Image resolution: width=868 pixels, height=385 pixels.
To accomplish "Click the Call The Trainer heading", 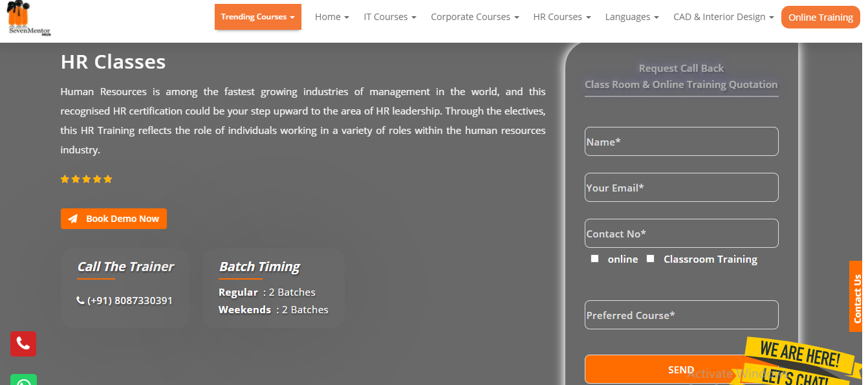I will coord(125,267).
